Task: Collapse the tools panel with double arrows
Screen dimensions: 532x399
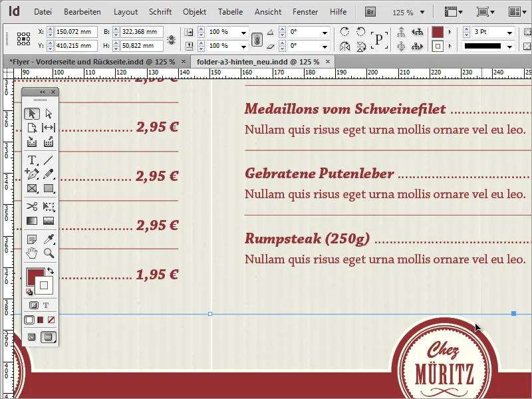Action: pyautogui.click(x=42, y=92)
